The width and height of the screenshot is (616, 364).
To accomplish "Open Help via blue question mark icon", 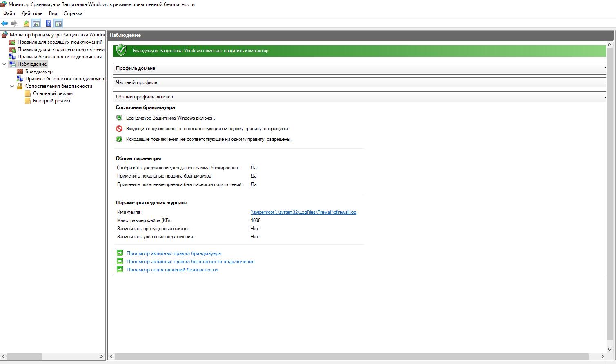I will pos(48,24).
